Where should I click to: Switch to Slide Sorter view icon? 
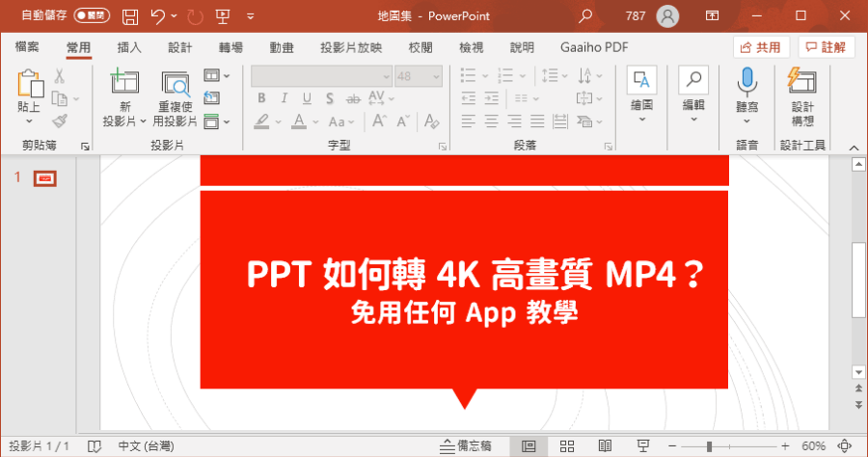coord(567,446)
